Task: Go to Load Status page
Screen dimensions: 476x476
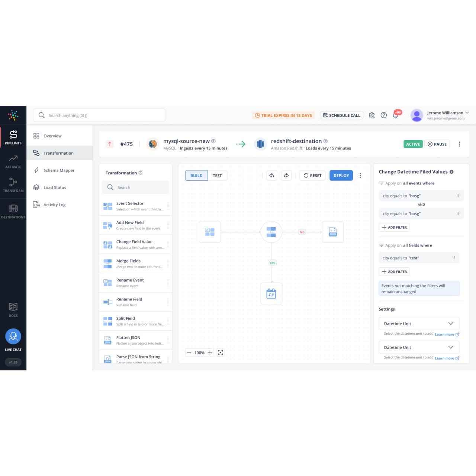Action: [55, 187]
